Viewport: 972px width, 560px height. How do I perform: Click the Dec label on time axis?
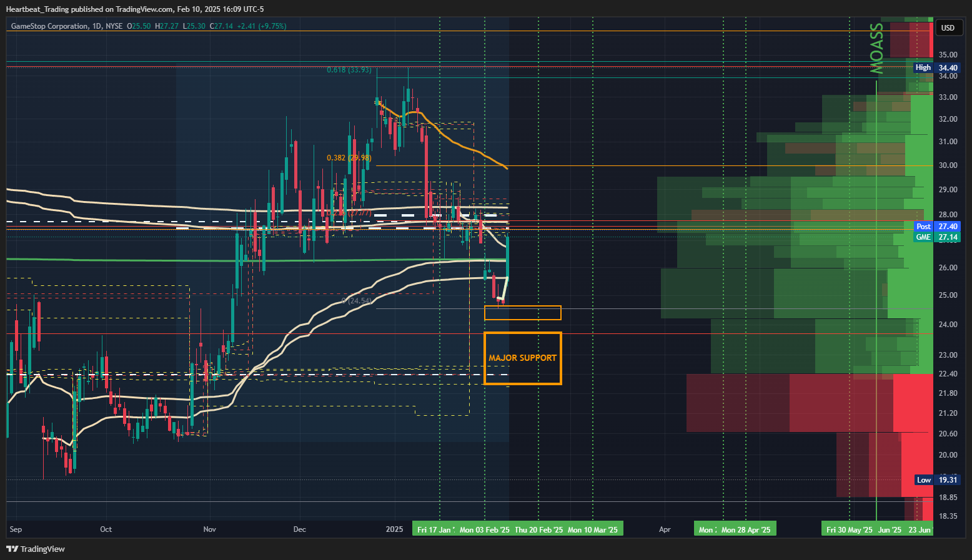coord(300,529)
